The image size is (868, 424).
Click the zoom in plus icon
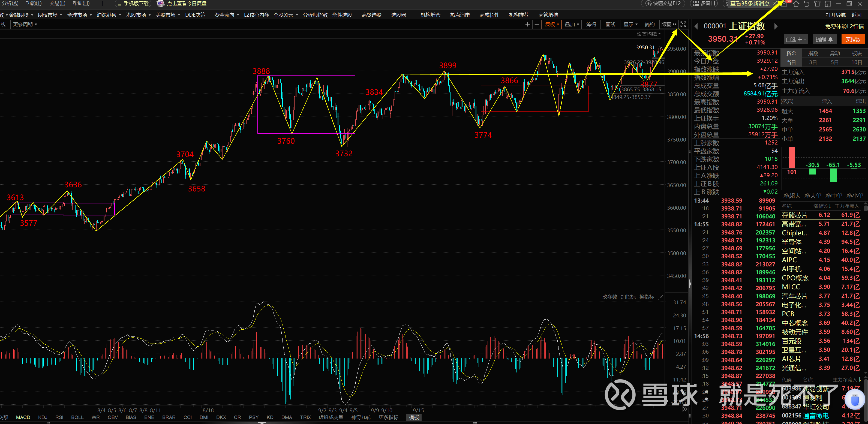[528, 24]
